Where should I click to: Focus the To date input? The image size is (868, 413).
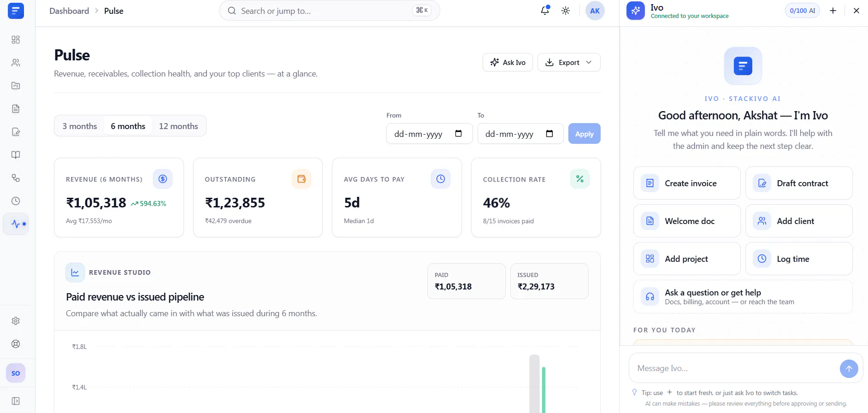point(520,134)
